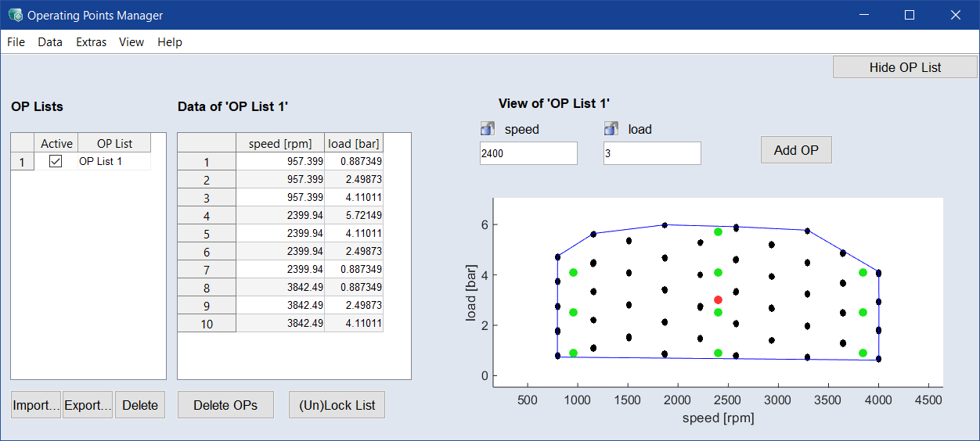980x441 pixels.
Task: Click the Export... button
Action: pyautogui.click(x=88, y=405)
